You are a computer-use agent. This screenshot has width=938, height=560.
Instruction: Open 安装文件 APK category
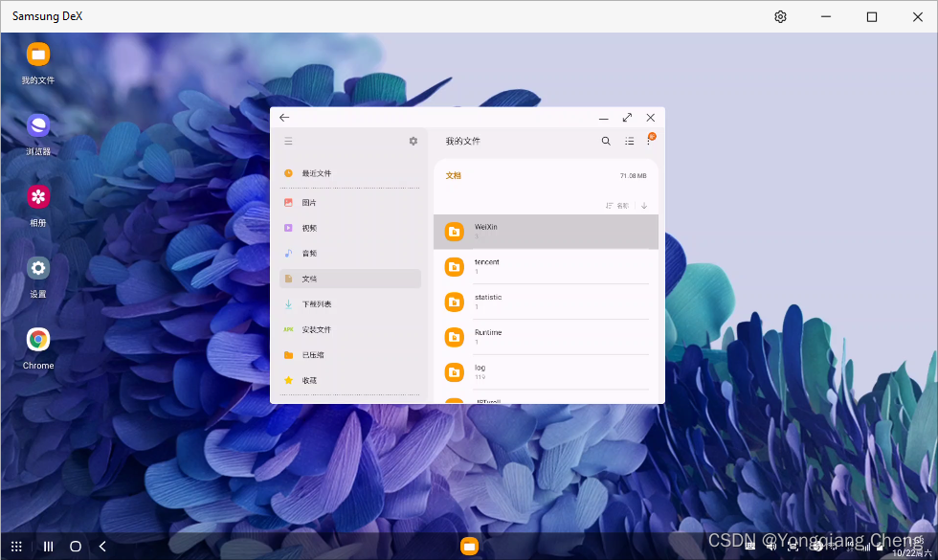(x=350, y=329)
